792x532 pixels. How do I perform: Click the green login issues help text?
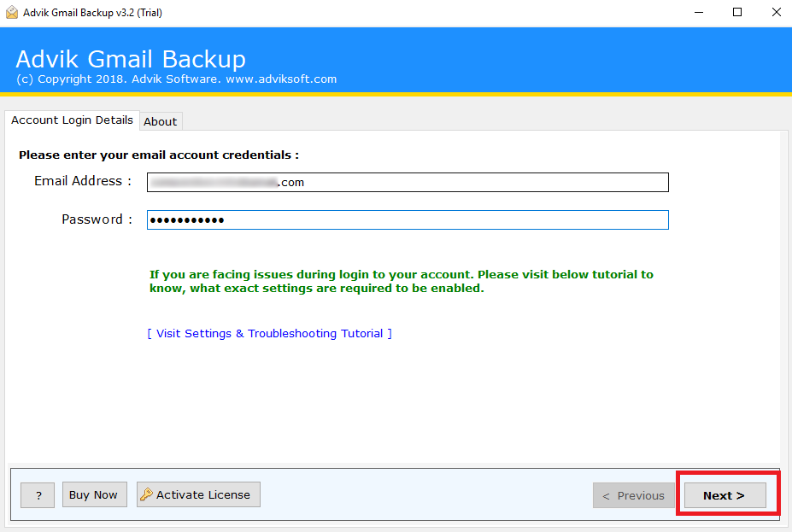click(x=402, y=281)
